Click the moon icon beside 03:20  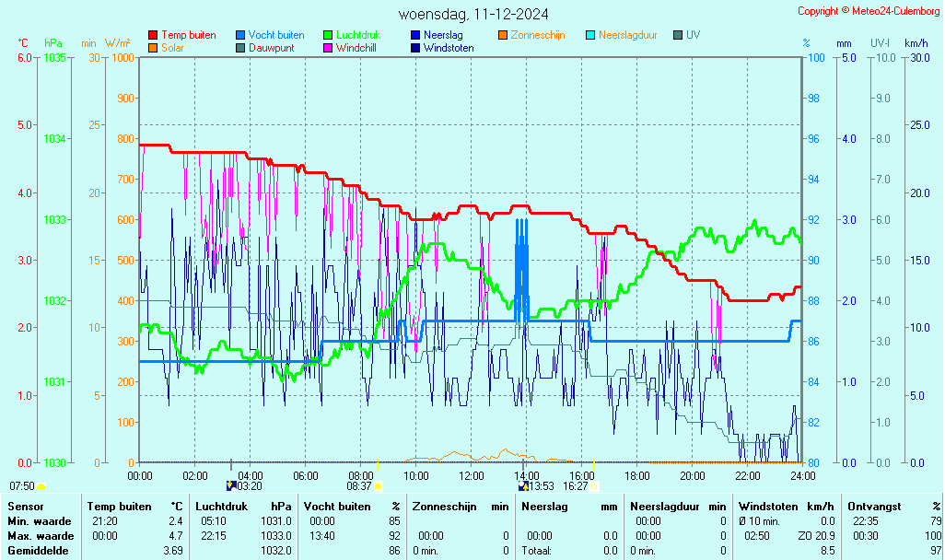pos(230,485)
